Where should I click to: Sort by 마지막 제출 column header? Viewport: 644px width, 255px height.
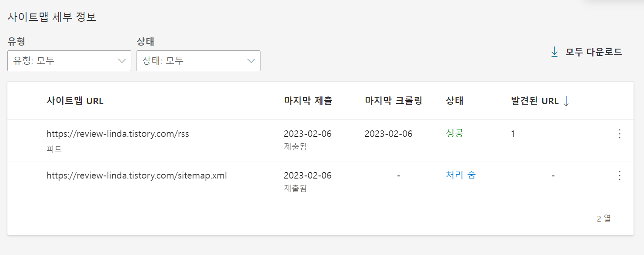[x=308, y=101]
